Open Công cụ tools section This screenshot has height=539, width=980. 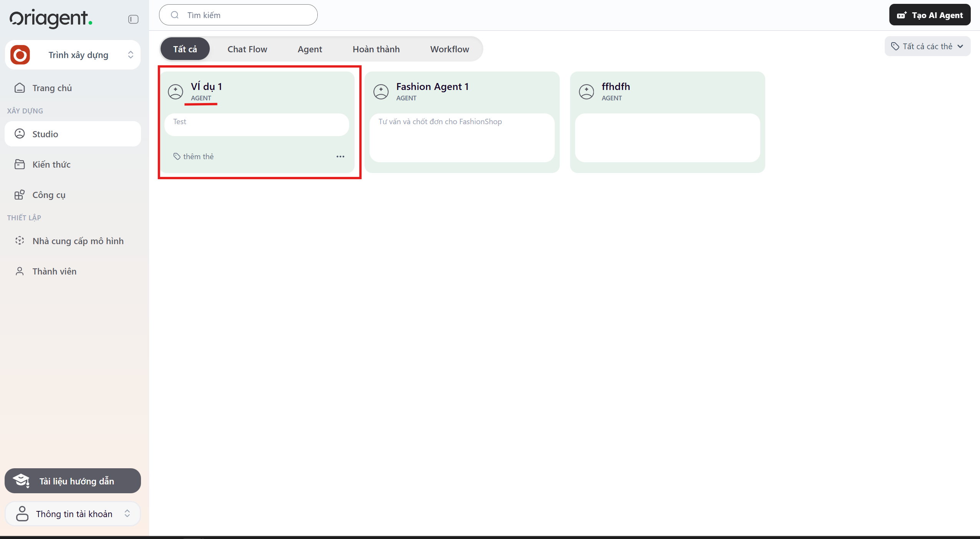(49, 195)
